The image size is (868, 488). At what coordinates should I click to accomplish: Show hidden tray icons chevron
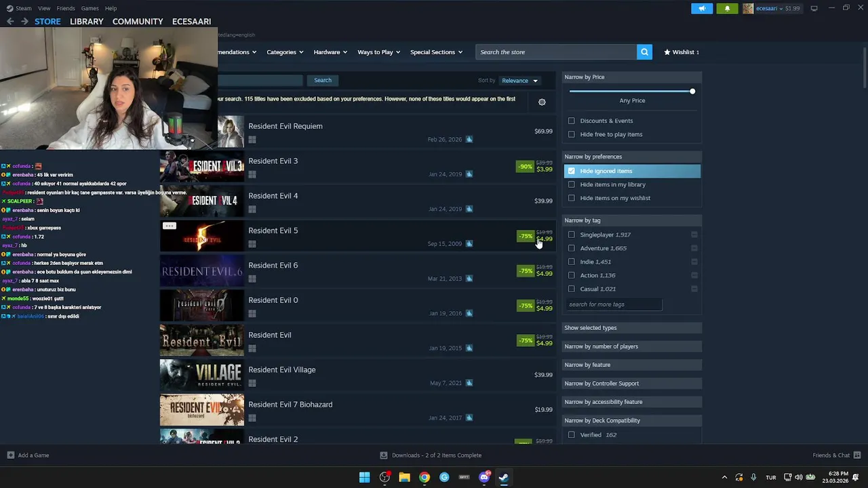[x=724, y=477]
